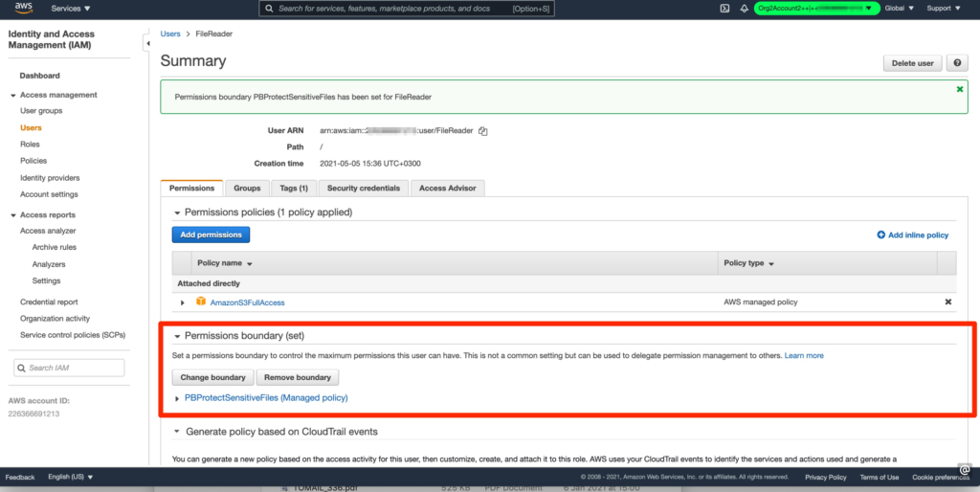Switch to the Permissions tab
Image resolution: width=980 pixels, height=492 pixels.
pos(191,189)
